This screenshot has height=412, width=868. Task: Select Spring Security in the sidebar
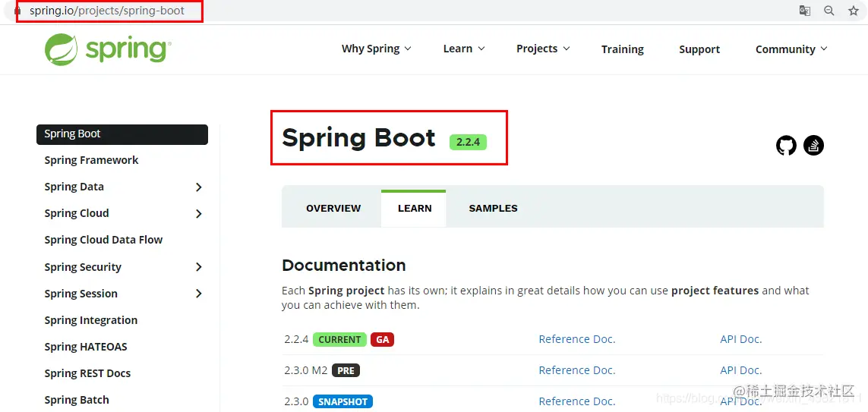tap(83, 267)
